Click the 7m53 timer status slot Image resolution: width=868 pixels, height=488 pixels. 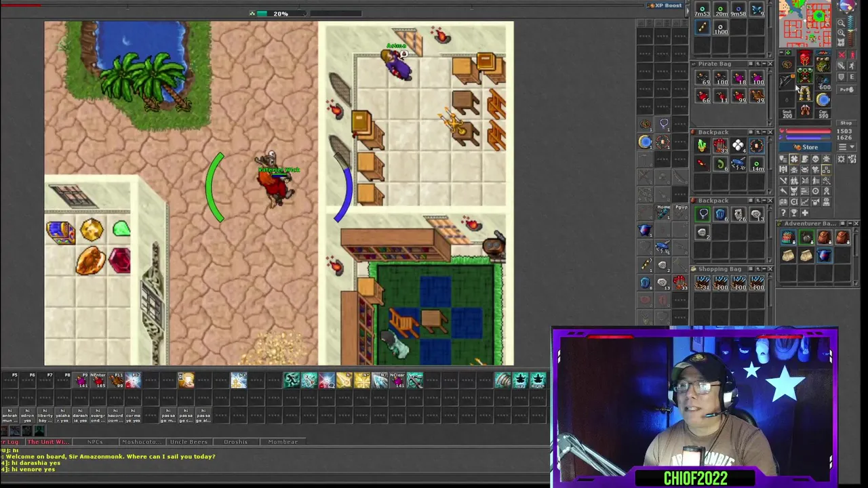(703, 10)
